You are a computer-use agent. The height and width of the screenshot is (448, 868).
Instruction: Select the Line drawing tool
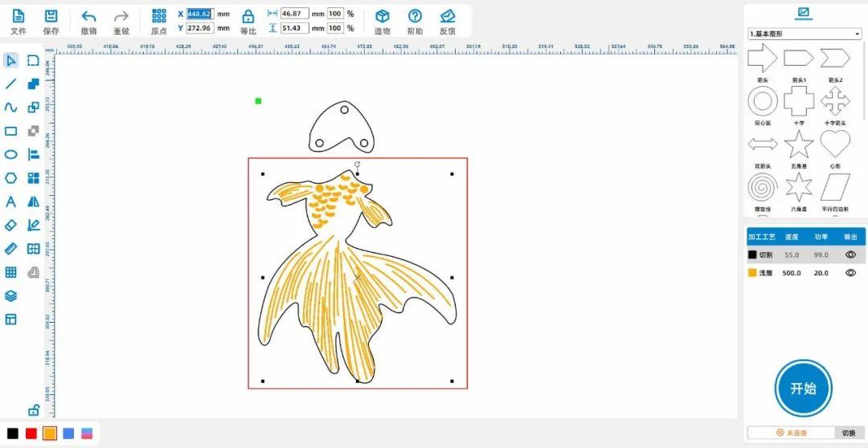(11, 83)
